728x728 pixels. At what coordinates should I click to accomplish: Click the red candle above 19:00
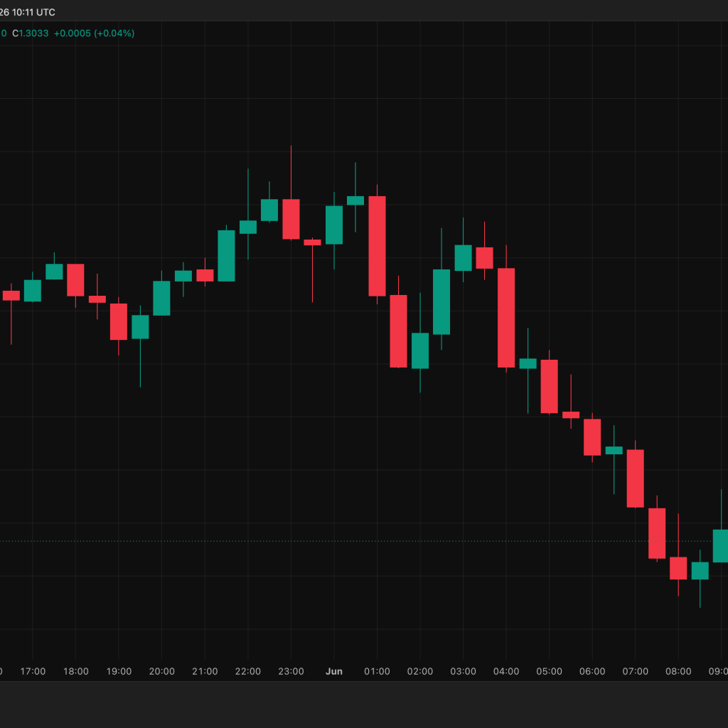point(119,322)
